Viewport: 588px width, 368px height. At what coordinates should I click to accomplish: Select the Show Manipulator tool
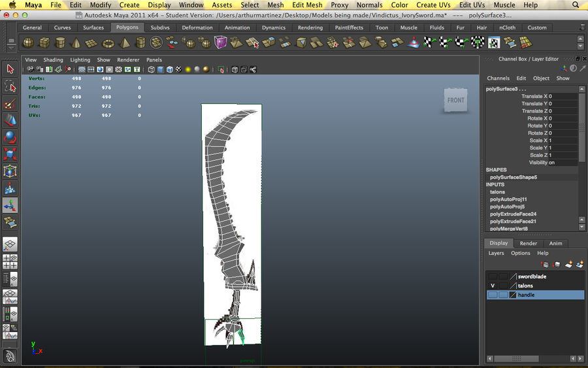tap(10, 205)
